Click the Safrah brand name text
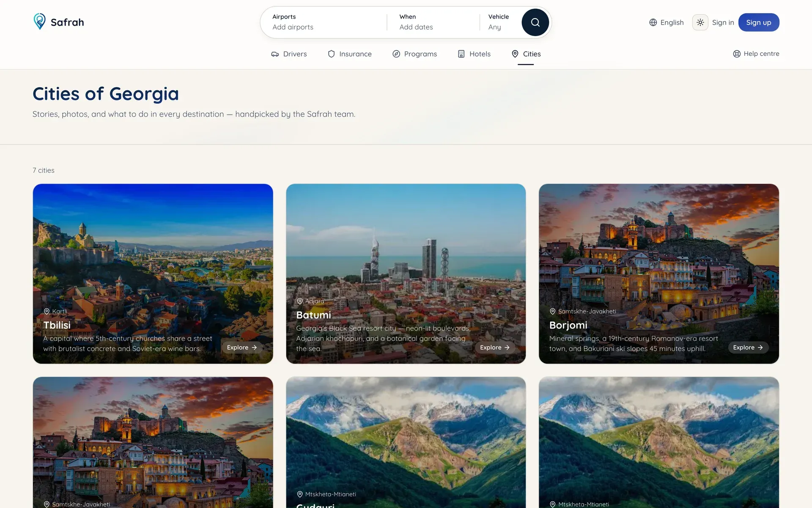Viewport: 812px width, 508px height. (67, 22)
